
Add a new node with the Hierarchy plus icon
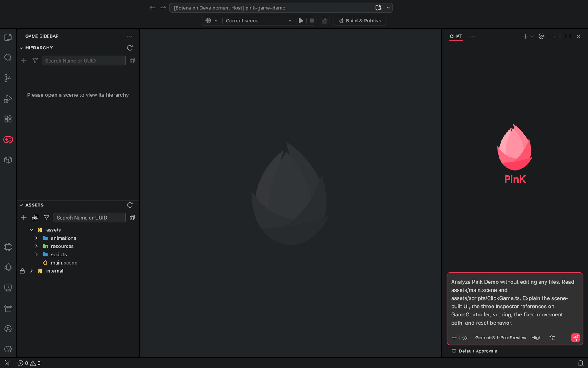click(24, 61)
